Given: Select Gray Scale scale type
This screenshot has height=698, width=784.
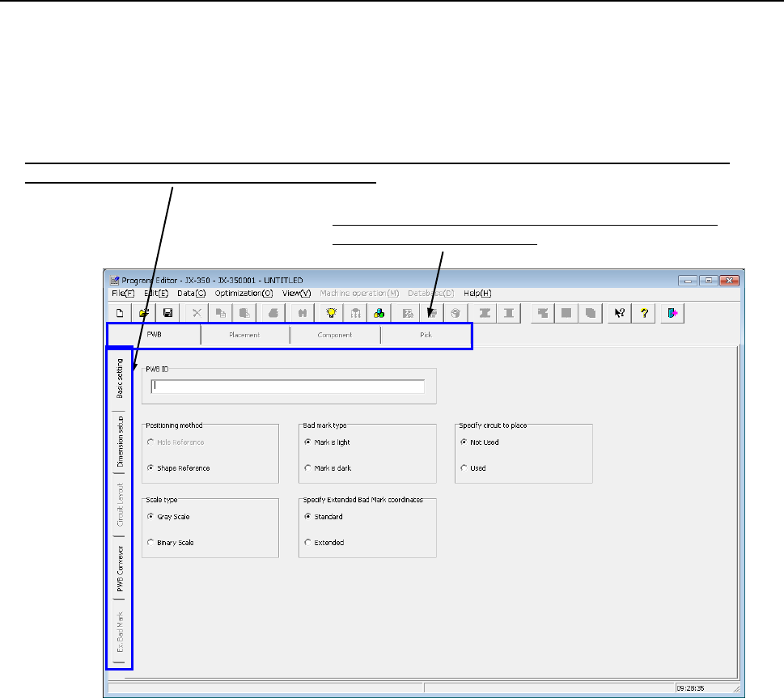Looking at the screenshot, I should pos(168,517).
